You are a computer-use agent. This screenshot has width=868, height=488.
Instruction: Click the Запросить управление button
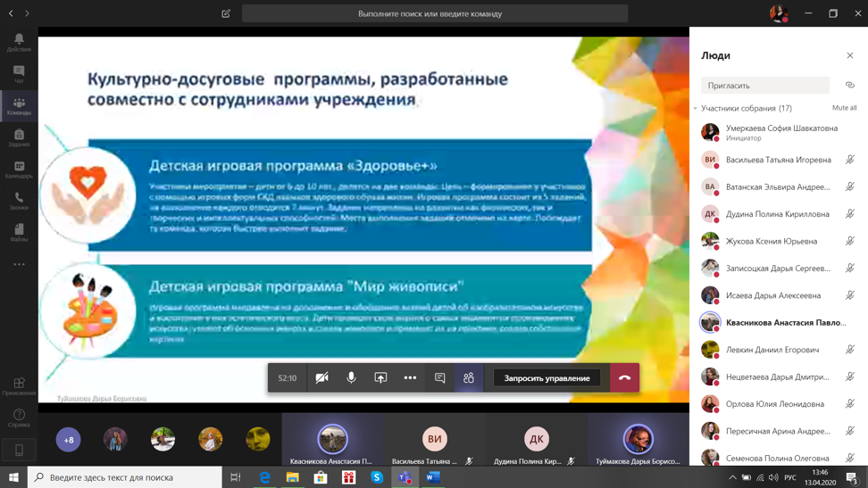[x=547, y=378]
